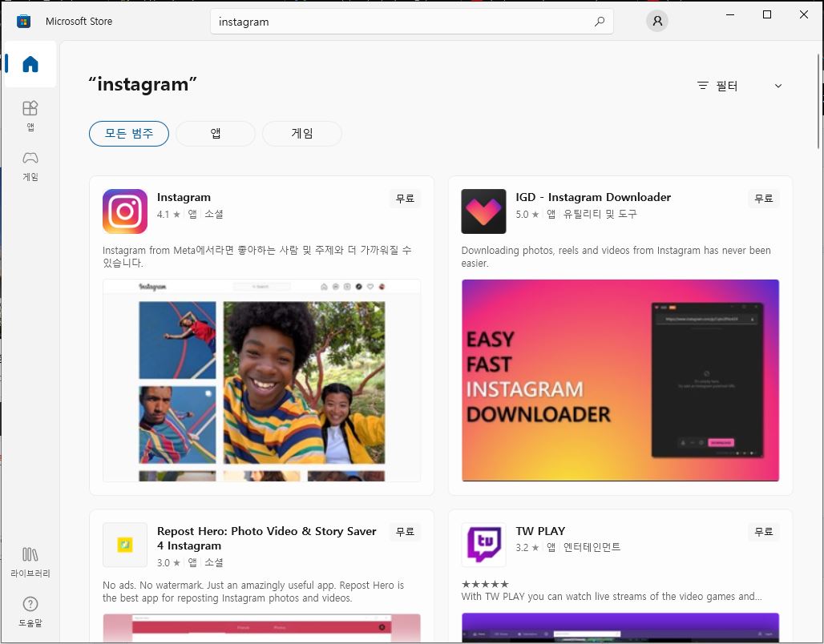Click the 5.0 star rating on IGD

pyautogui.click(x=527, y=215)
